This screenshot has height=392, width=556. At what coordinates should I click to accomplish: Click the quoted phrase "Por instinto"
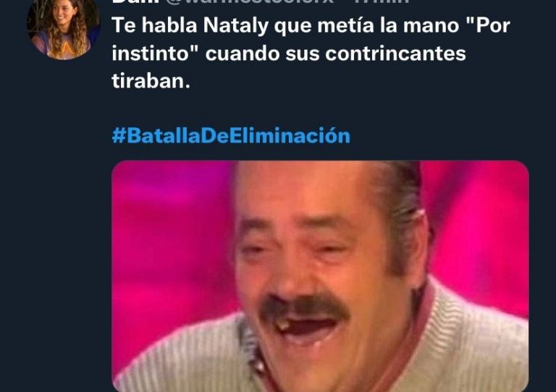pyautogui.click(x=311, y=39)
